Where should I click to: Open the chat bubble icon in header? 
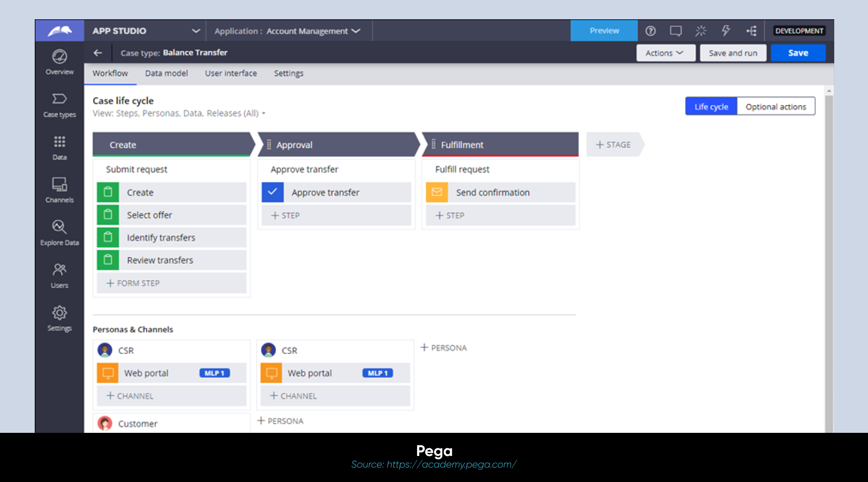click(x=676, y=31)
